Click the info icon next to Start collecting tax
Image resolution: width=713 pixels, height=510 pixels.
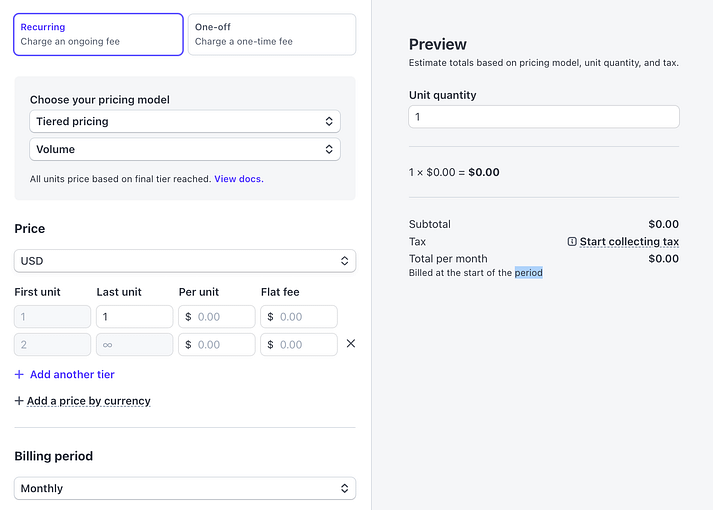tap(572, 242)
